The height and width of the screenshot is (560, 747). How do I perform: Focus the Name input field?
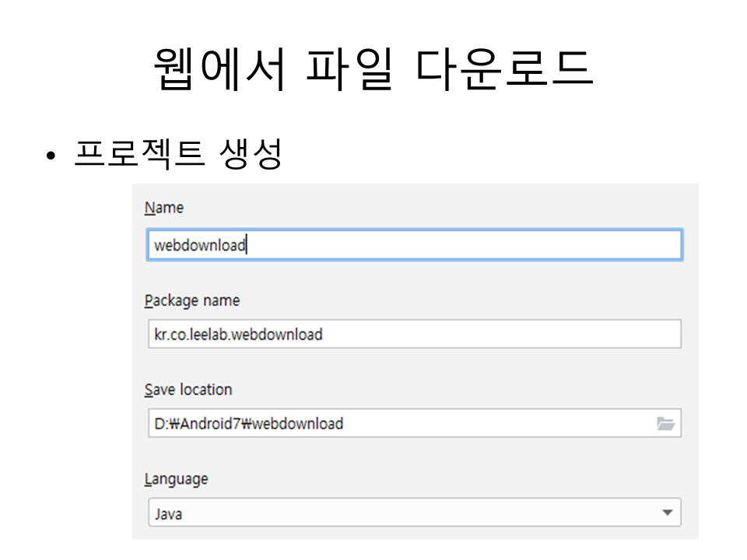click(467, 245)
